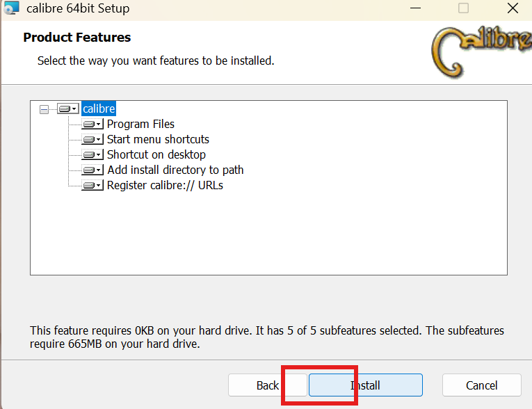This screenshot has width=532, height=409.
Task: Open the calibre root feature install dropdown
Action: pyautogui.click(x=68, y=109)
